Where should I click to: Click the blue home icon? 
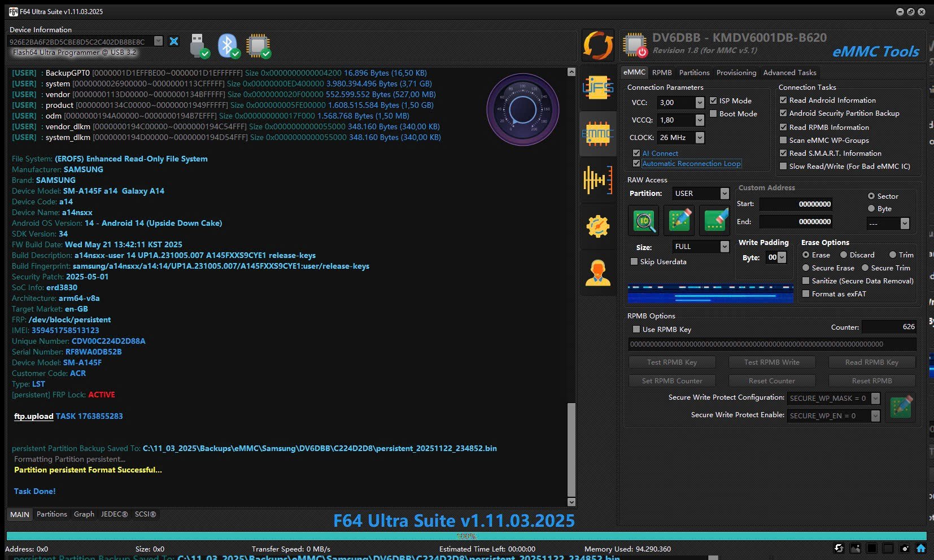coord(921,548)
